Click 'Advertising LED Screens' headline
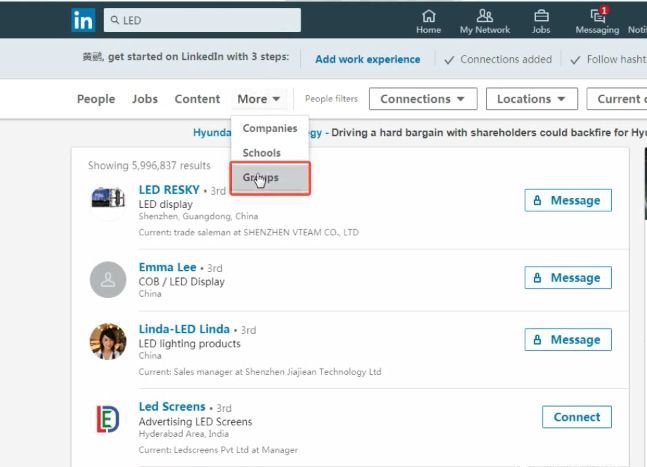Viewport: 647px width, 467px height. (195, 422)
